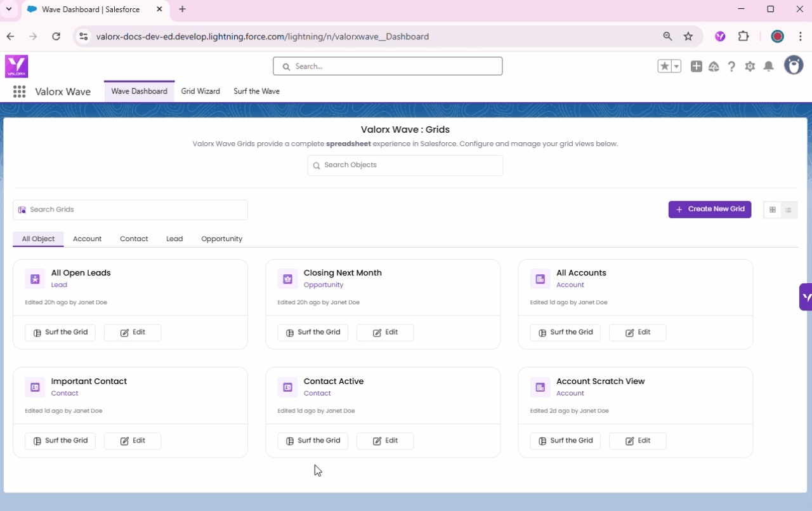The height and width of the screenshot is (511, 812).
Task: Open the Help question mark icon
Action: [731, 66]
